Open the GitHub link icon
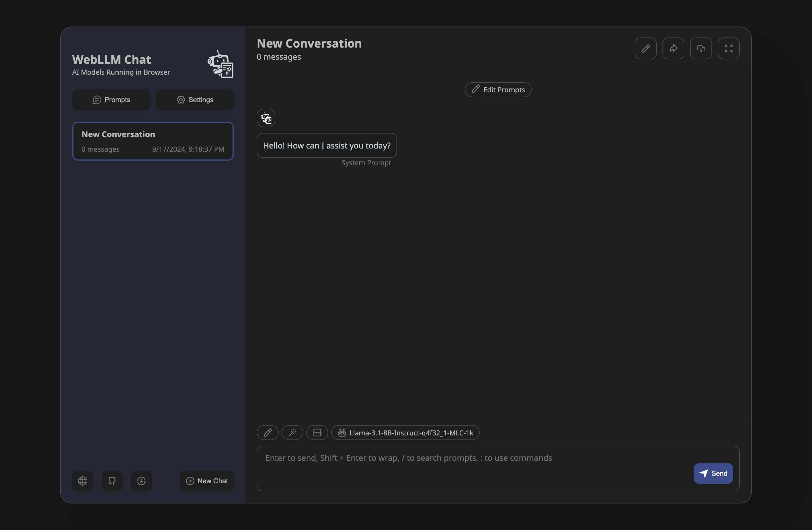The width and height of the screenshot is (812, 530). click(x=112, y=481)
